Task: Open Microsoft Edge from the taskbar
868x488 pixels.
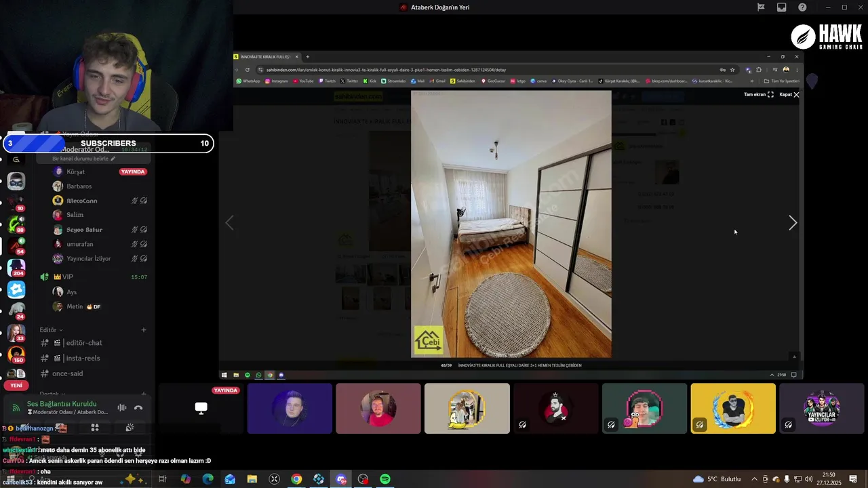Action: pos(208,479)
